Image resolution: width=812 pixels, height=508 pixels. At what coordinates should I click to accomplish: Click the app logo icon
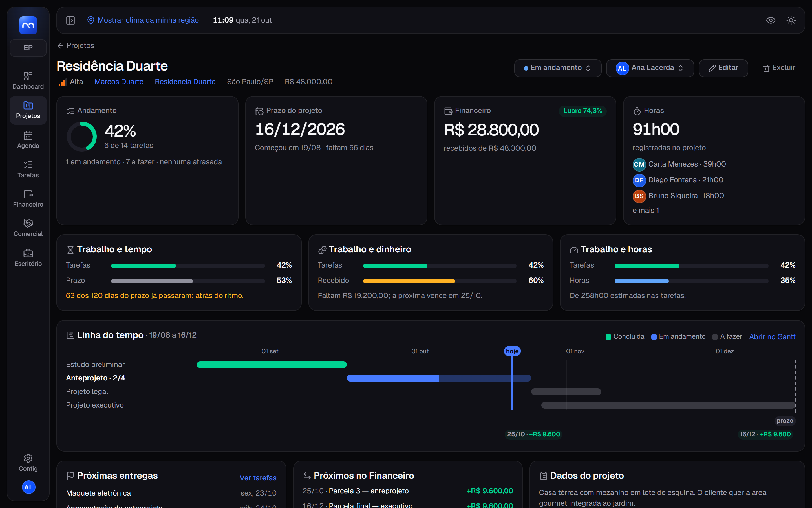(28, 25)
